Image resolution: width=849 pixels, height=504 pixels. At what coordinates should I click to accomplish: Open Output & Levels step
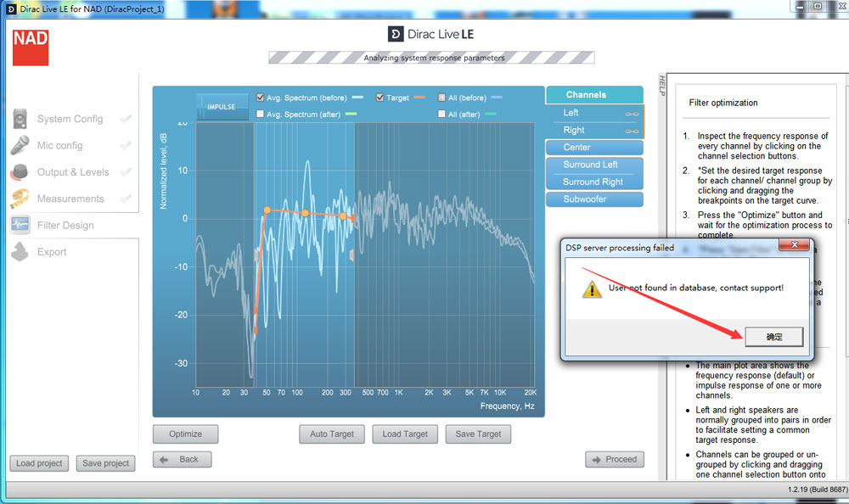(x=73, y=171)
